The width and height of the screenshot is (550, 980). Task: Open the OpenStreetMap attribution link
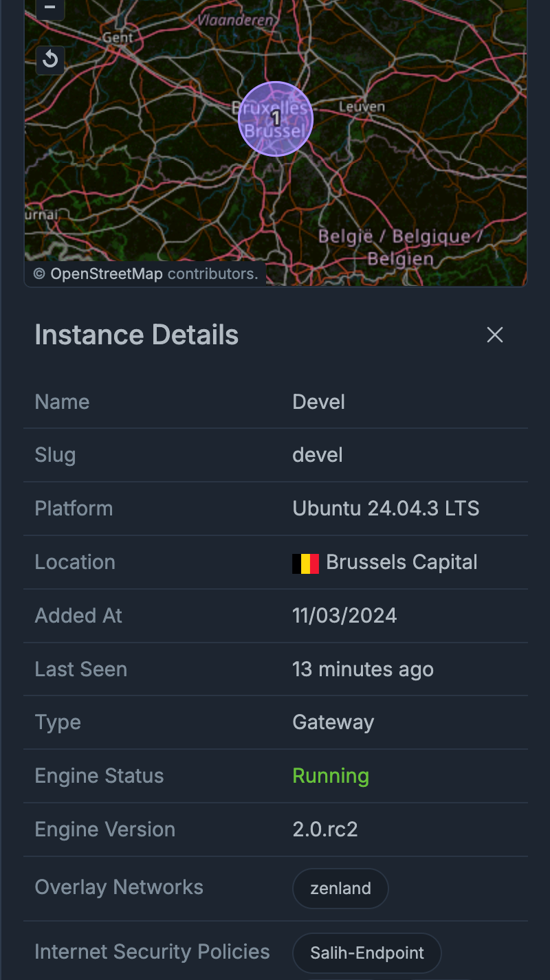[106, 274]
